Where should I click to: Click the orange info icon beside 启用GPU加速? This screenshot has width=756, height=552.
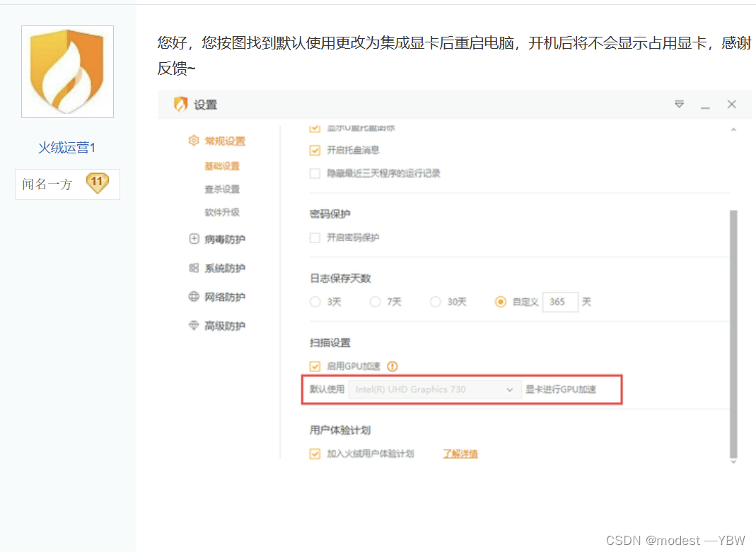[x=392, y=367]
